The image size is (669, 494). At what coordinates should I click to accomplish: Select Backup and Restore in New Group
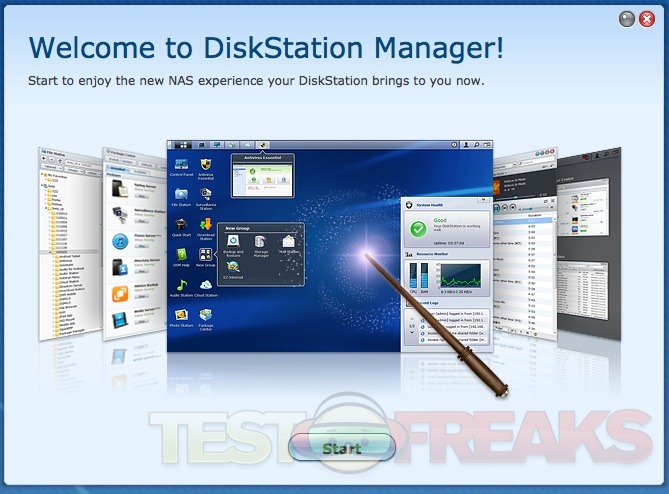coord(232,242)
